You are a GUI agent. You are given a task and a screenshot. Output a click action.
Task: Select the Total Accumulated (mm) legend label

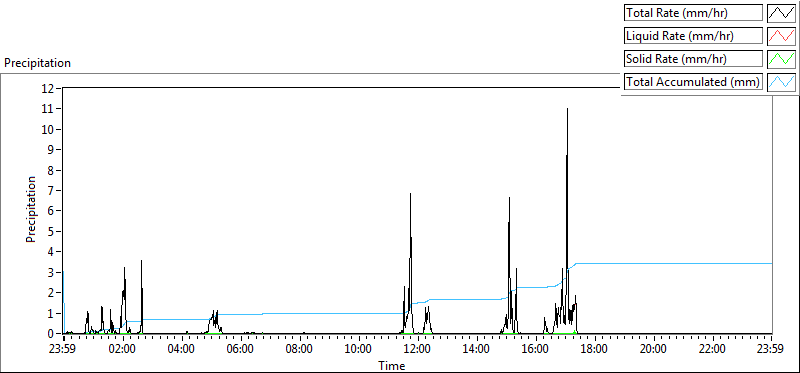[693, 82]
